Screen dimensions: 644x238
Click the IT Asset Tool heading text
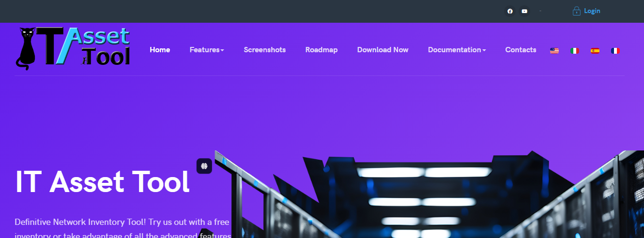coord(102,182)
